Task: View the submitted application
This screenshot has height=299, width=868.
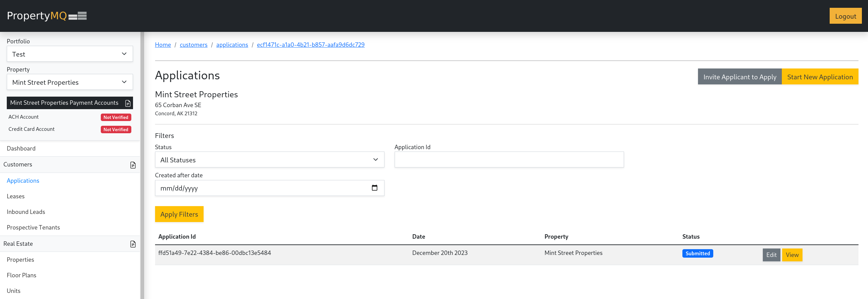Action: [792, 255]
